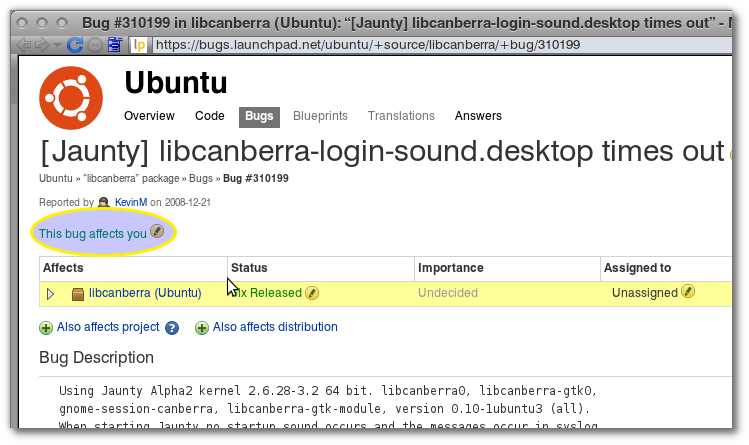
Task: Open the Translations tab
Action: point(401,116)
